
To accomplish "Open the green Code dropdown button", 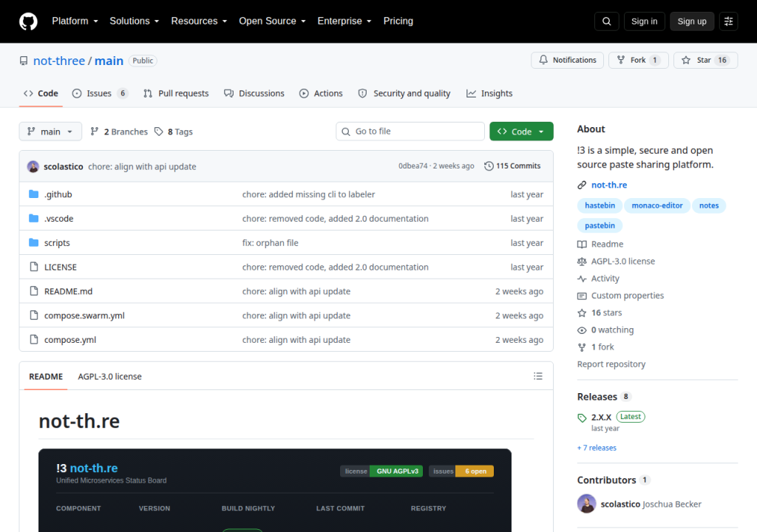I will tap(521, 132).
